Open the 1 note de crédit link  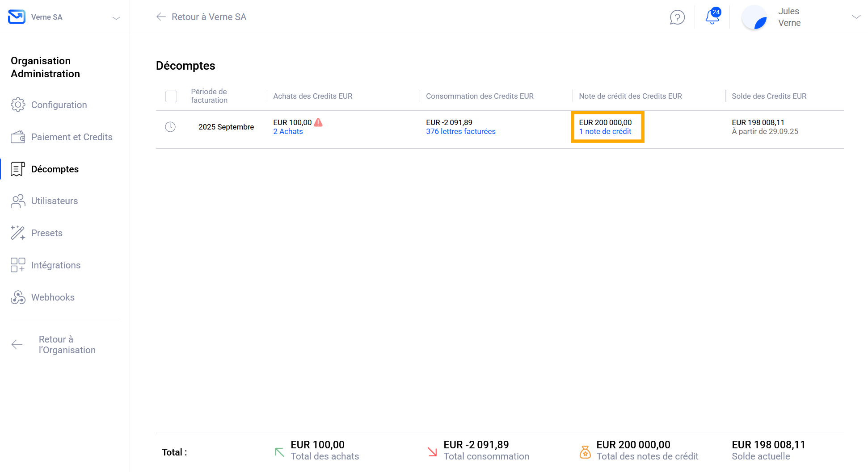click(x=605, y=131)
